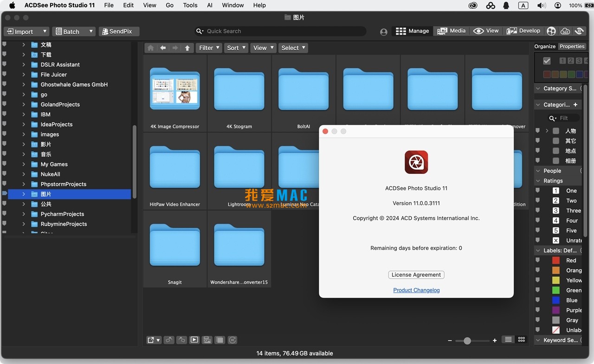Tick the 地点 category checkbox
This screenshot has height=364, width=594.
pyautogui.click(x=556, y=151)
